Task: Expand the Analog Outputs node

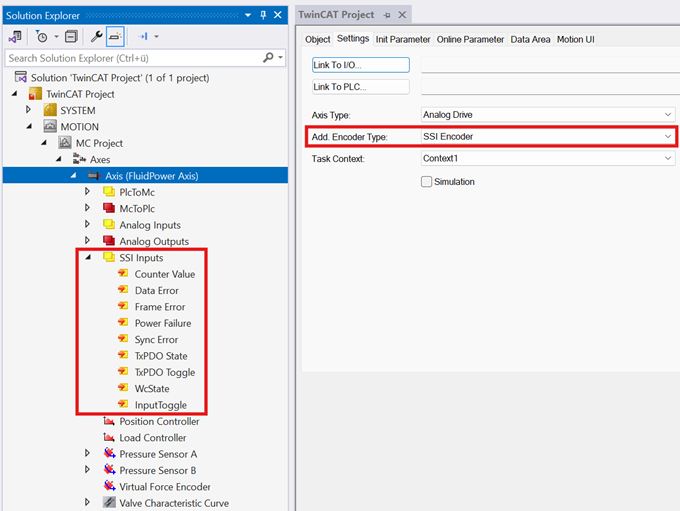Action: 87,241
